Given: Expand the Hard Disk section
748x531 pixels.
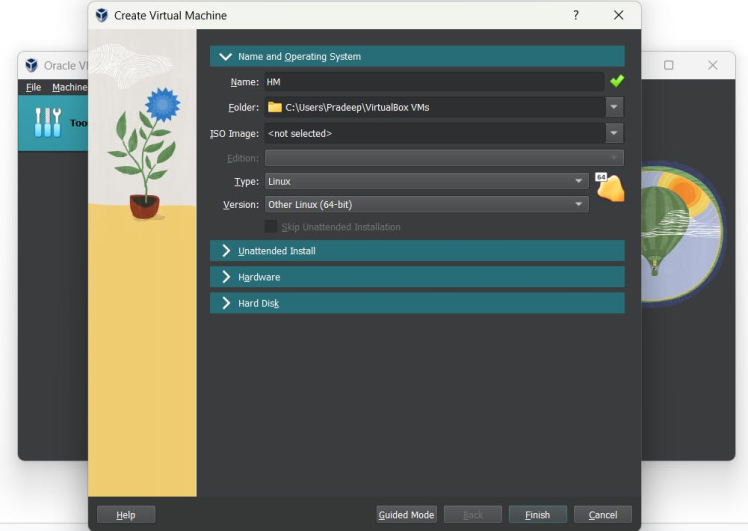Looking at the screenshot, I should point(417,303).
